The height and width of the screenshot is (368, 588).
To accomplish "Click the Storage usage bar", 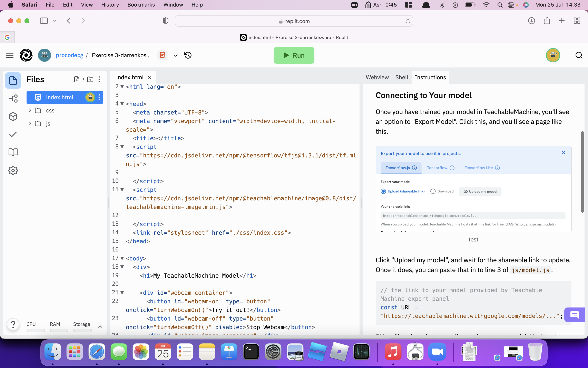I will click(82, 330).
